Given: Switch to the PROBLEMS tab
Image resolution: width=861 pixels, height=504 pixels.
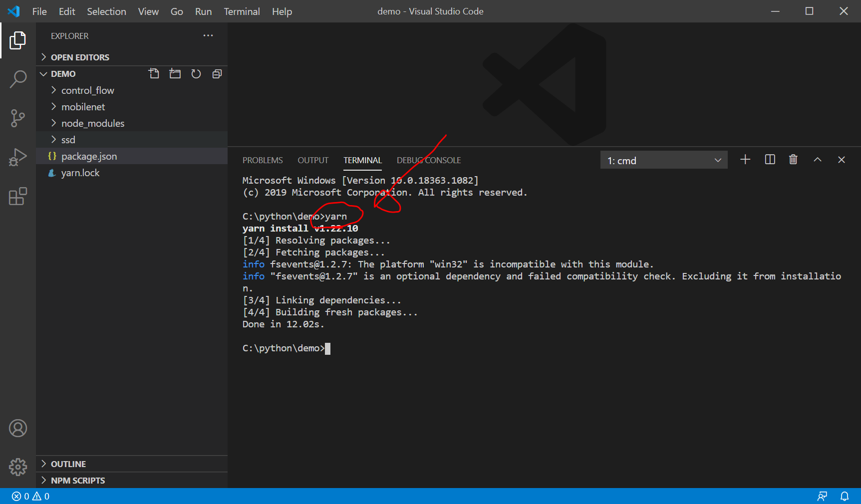Looking at the screenshot, I should click(x=263, y=160).
